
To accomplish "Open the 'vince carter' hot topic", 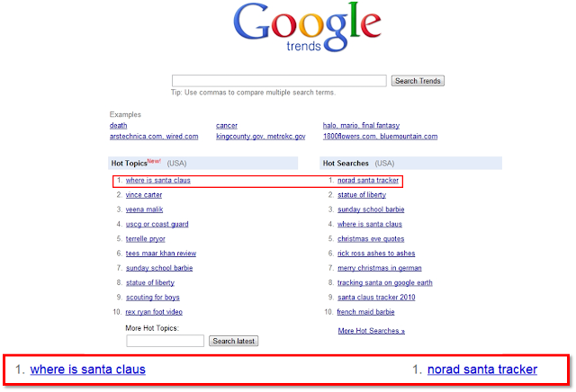I will (x=144, y=195).
